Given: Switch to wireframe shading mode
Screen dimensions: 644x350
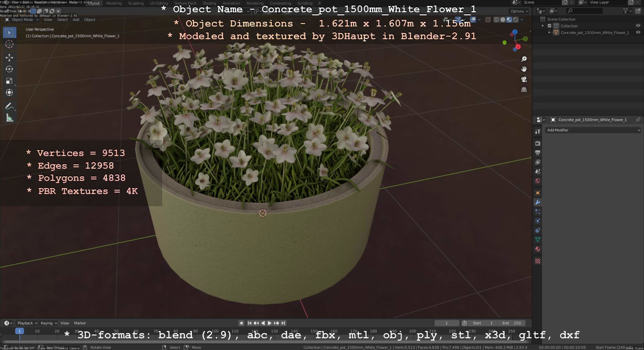Looking at the screenshot, I should [x=496, y=20].
